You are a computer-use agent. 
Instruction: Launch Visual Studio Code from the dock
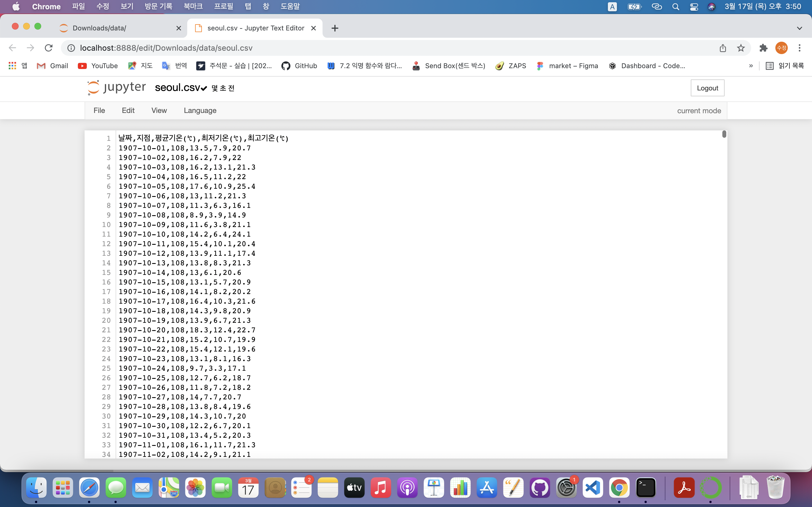click(x=593, y=487)
